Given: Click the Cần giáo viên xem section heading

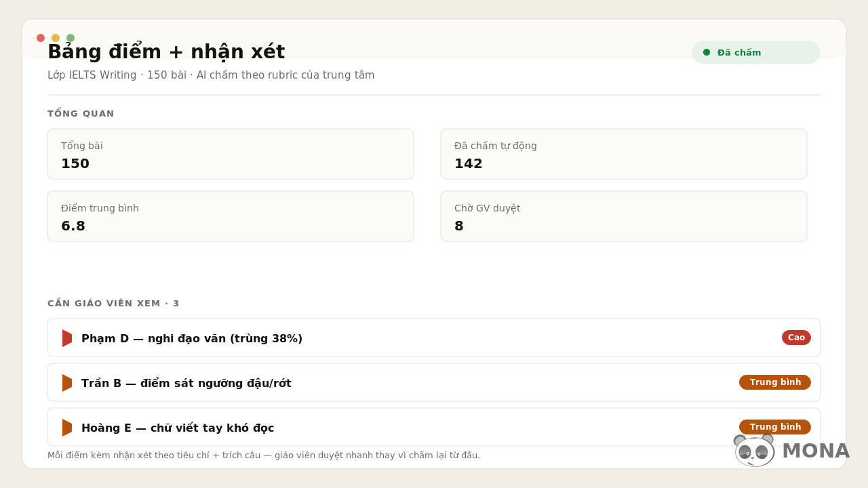Looking at the screenshot, I should click(x=113, y=304).
